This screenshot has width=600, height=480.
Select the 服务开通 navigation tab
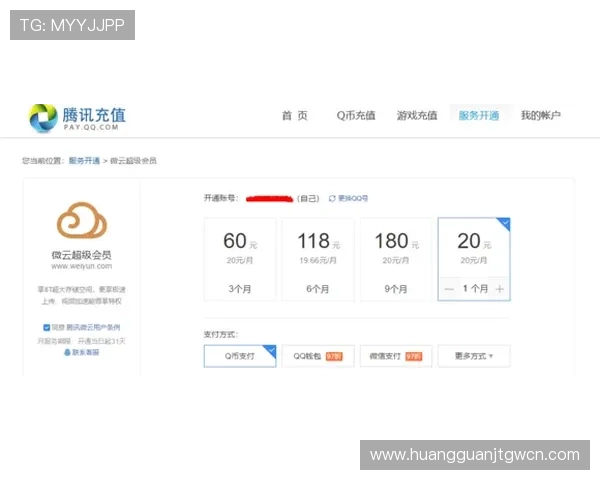tap(479, 115)
